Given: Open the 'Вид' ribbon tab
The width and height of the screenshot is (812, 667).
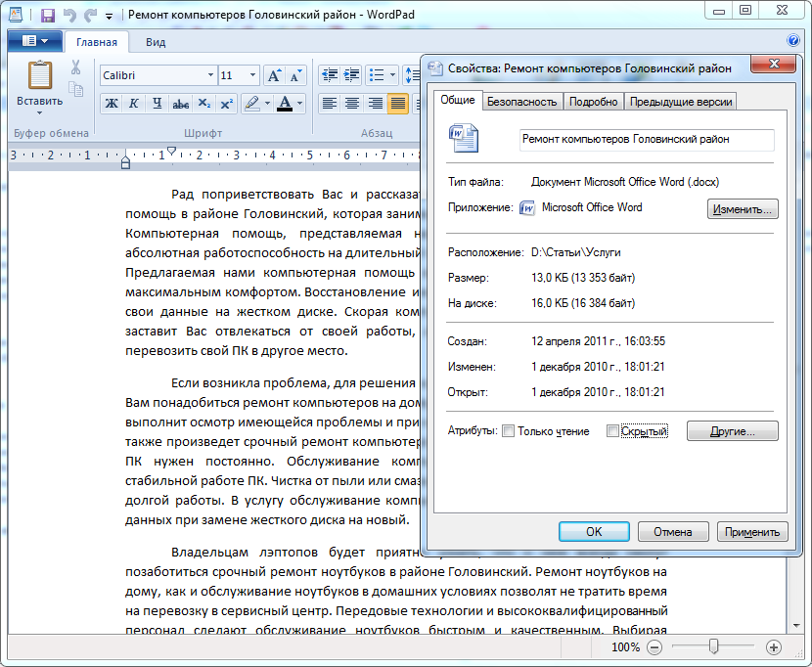Looking at the screenshot, I should click(x=156, y=42).
